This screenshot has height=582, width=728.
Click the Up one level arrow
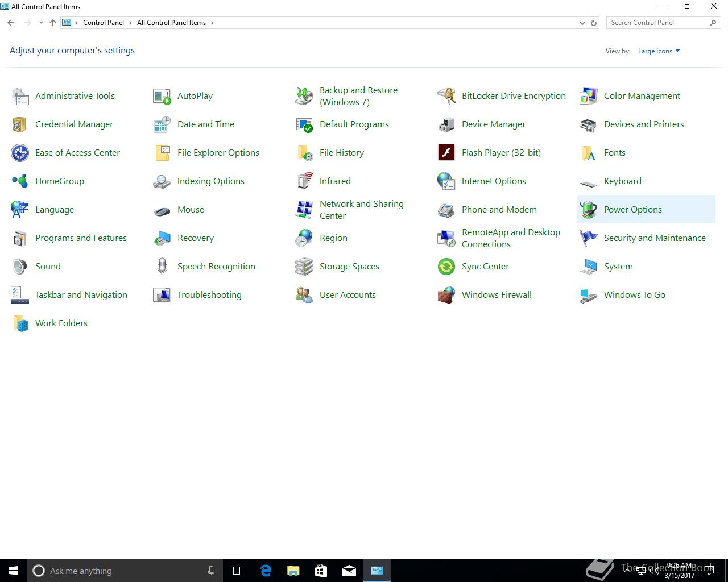click(53, 23)
